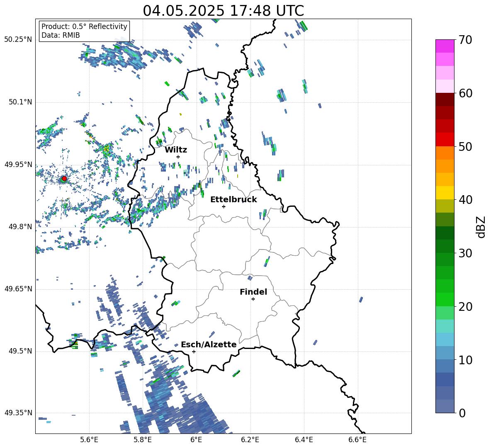
Task: Click the 6.2°E longitude label
Action: pyautogui.click(x=250, y=440)
